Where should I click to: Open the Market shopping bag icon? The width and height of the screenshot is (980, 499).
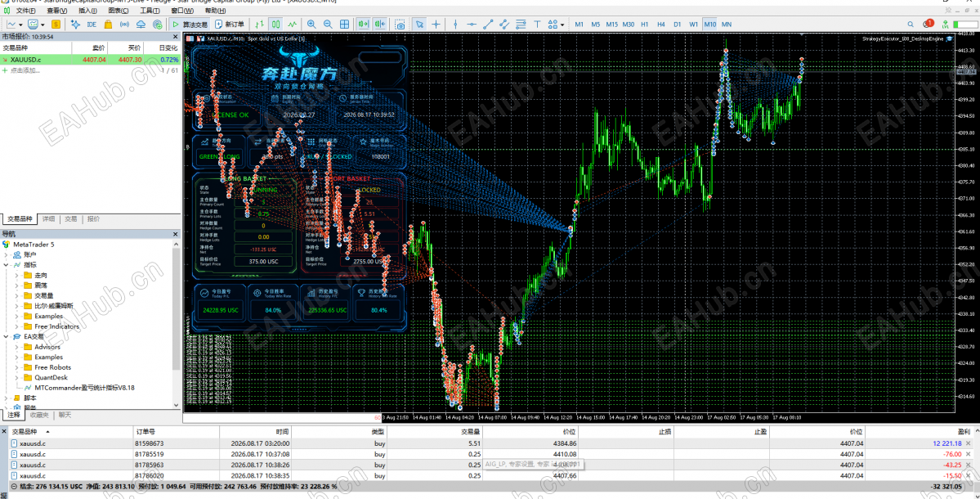coord(108,25)
